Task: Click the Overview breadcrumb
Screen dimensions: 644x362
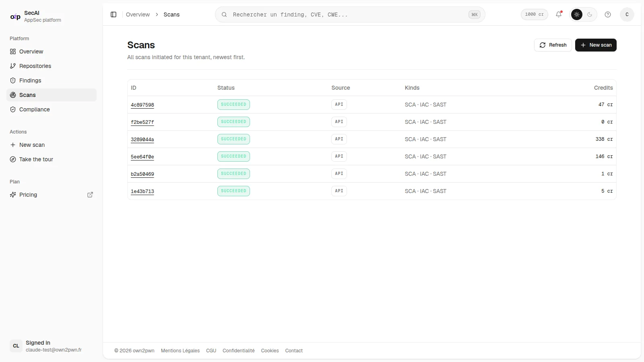Action: [x=138, y=14]
